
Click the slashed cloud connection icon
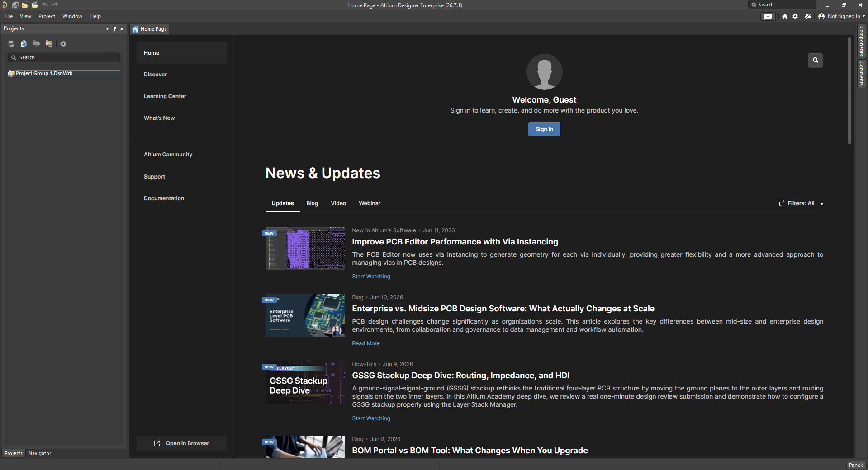pos(808,16)
